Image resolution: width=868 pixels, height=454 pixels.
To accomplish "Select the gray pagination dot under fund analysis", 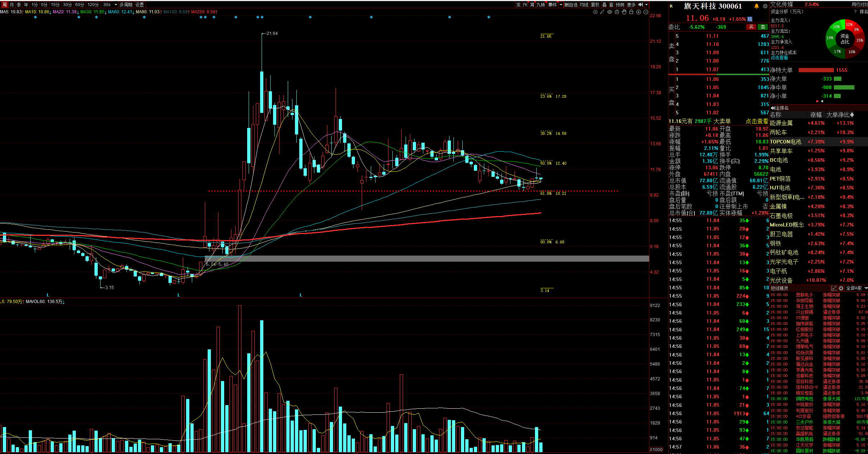I will (822, 101).
